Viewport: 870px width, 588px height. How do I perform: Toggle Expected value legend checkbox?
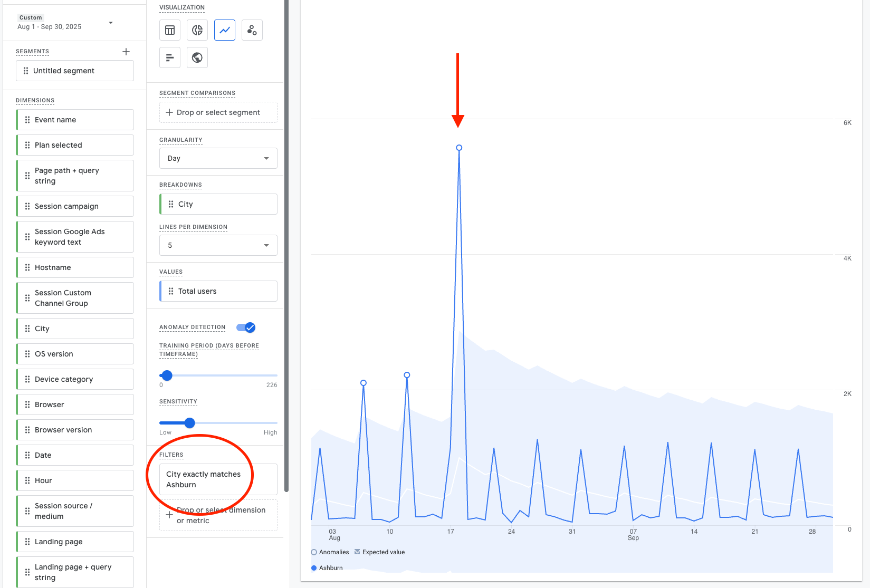pyautogui.click(x=357, y=552)
